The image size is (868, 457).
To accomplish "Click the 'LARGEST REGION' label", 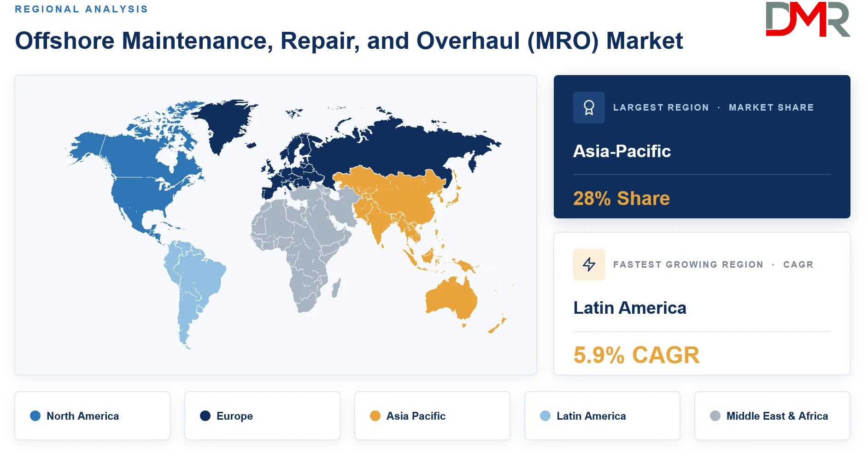I will pos(661,107).
